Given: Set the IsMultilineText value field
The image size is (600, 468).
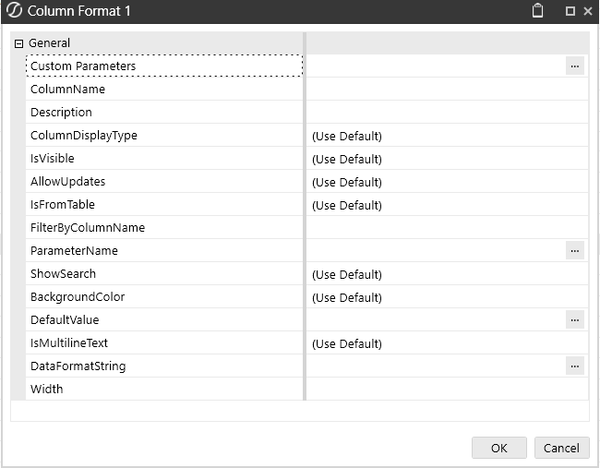Looking at the screenshot, I should click(446, 343).
